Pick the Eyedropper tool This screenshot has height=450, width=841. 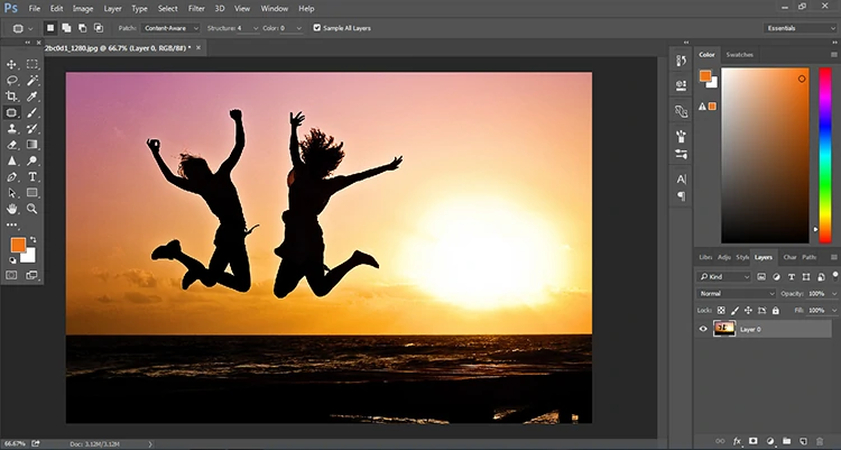tap(32, 96)
